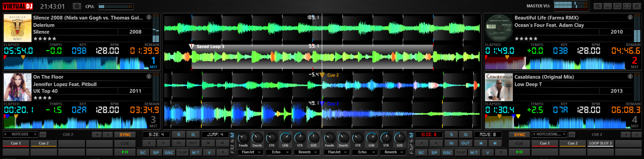
Task: Move loop forward on right deck
Action: 495,143
